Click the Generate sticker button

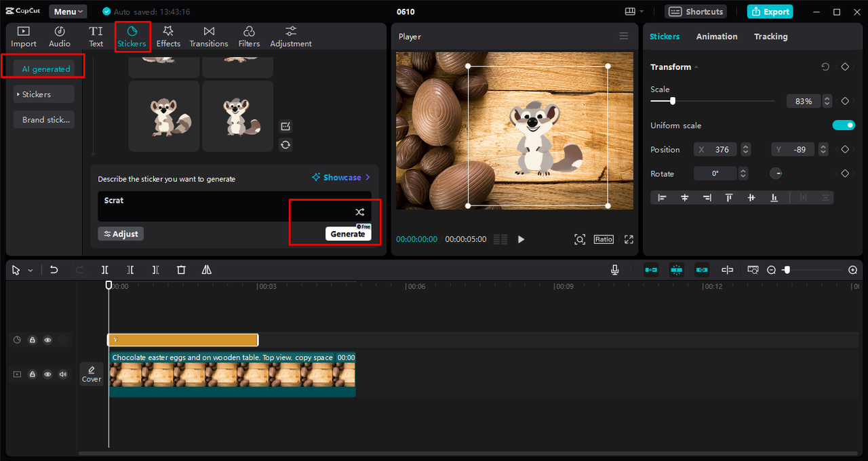point(348,234)
